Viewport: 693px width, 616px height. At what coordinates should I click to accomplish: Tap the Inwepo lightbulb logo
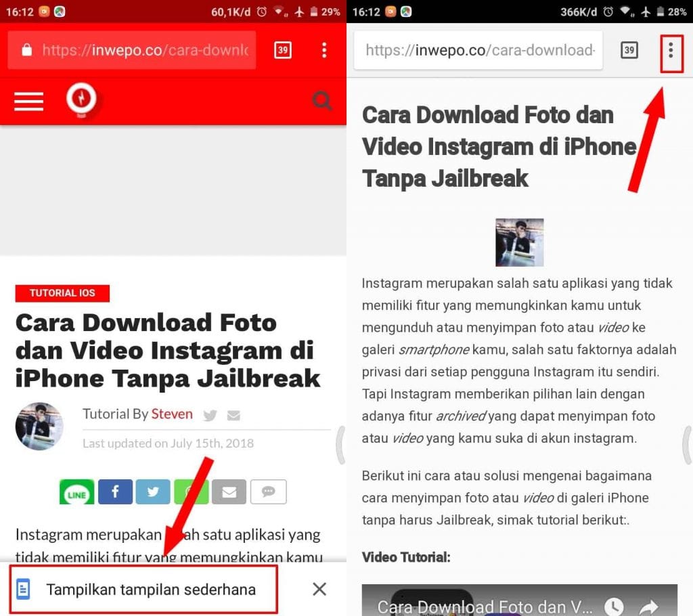[x=81, y=100]
